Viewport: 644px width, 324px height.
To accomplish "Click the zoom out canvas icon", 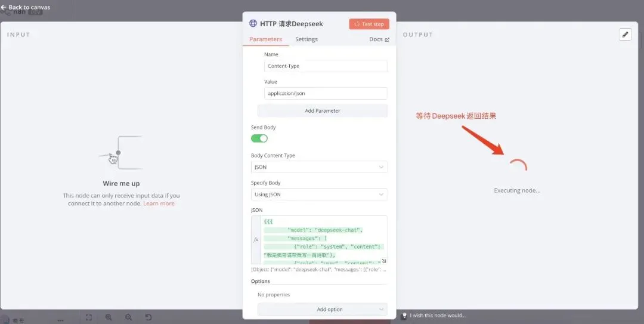I will (129, 317).
